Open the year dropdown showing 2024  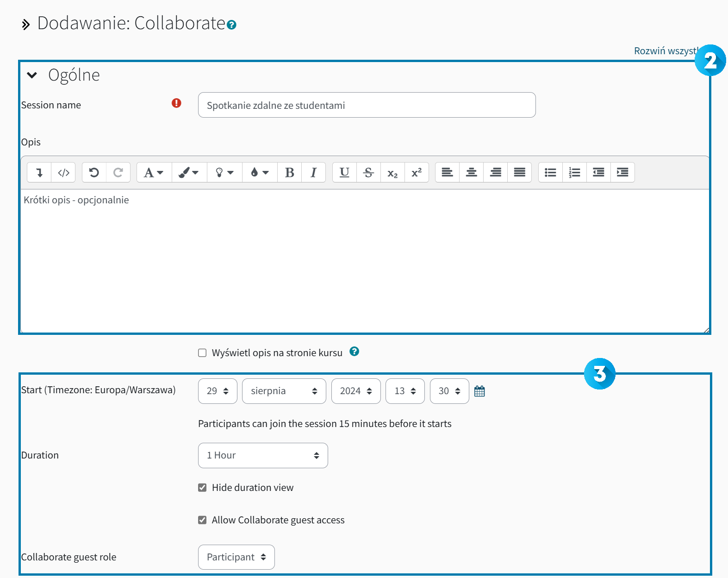356,391
